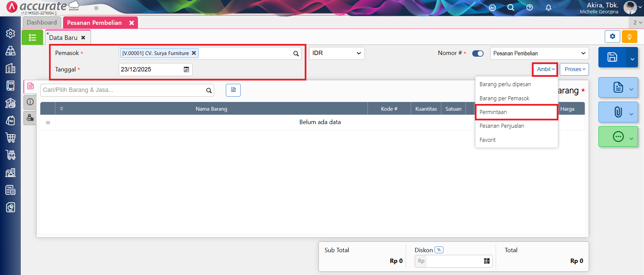Choose Barang per Pemasok menu option
Viewport: 644px width, 275px height.
click(x=504, y=98)
